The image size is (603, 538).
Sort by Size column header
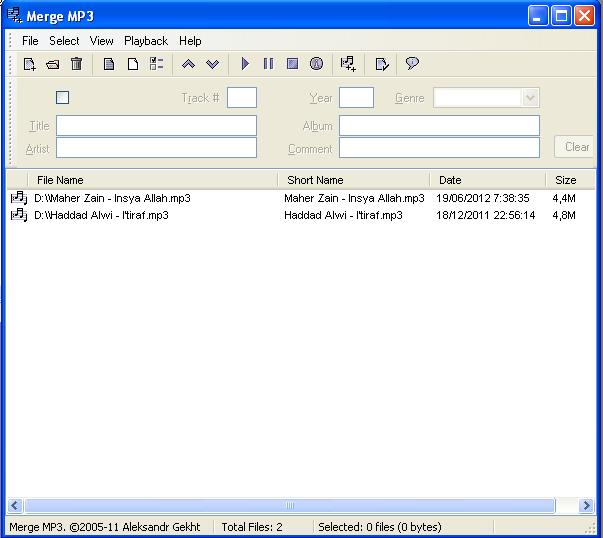coord(571,180)
